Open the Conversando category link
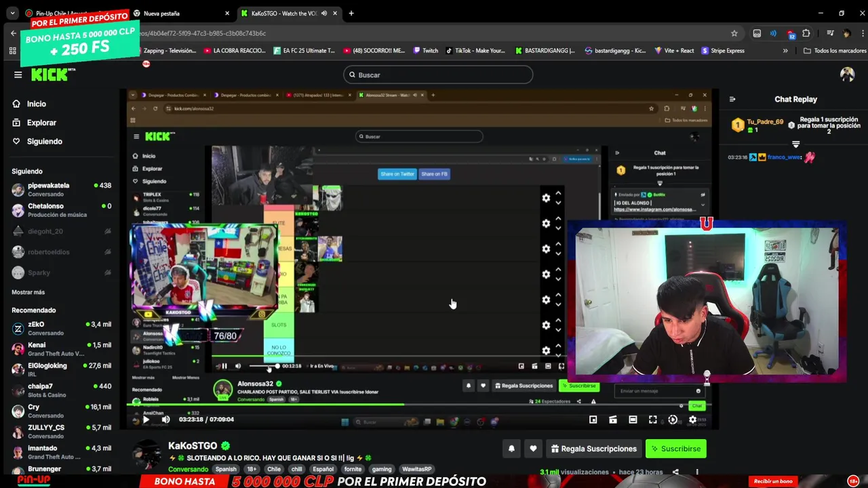This screenshot has width=868, height=488. click(189, 469)
